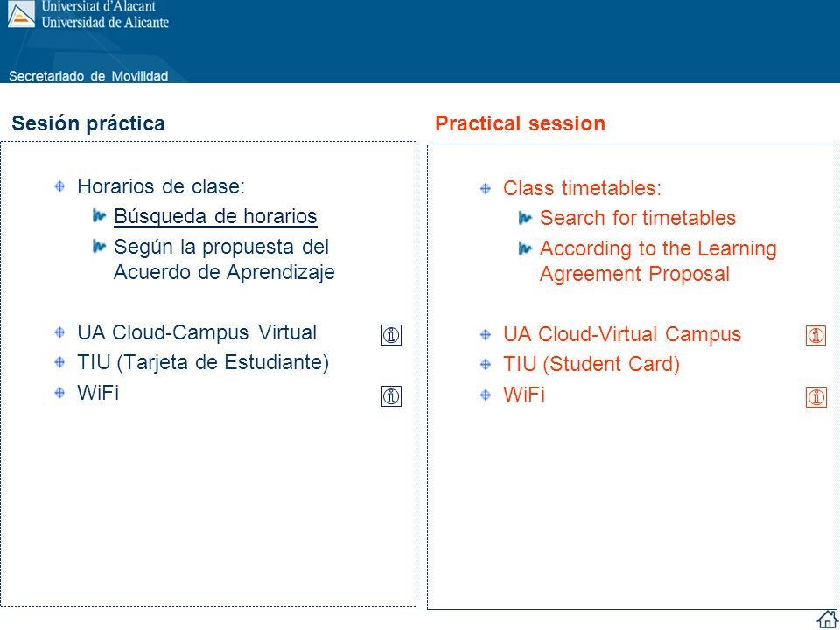
Task: Click the red info icon beside UA Cloud-Virtual Campus
Action: click(x=815, y=335)
